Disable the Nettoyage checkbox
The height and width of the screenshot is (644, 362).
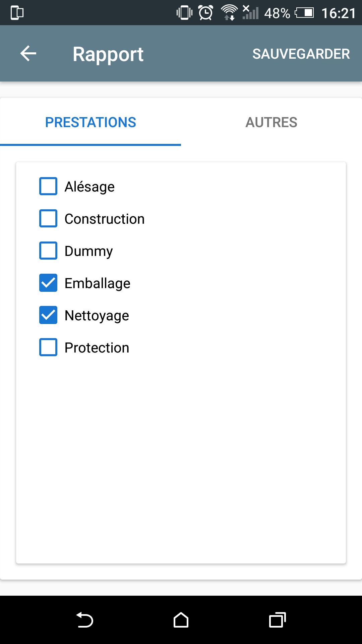(48, 315)
